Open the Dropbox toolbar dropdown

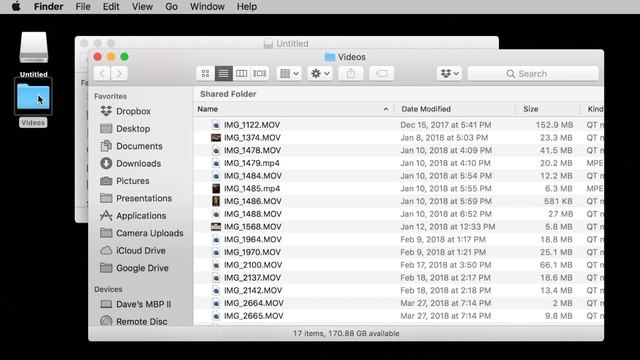pyautogui.click(x=449, y=73)
